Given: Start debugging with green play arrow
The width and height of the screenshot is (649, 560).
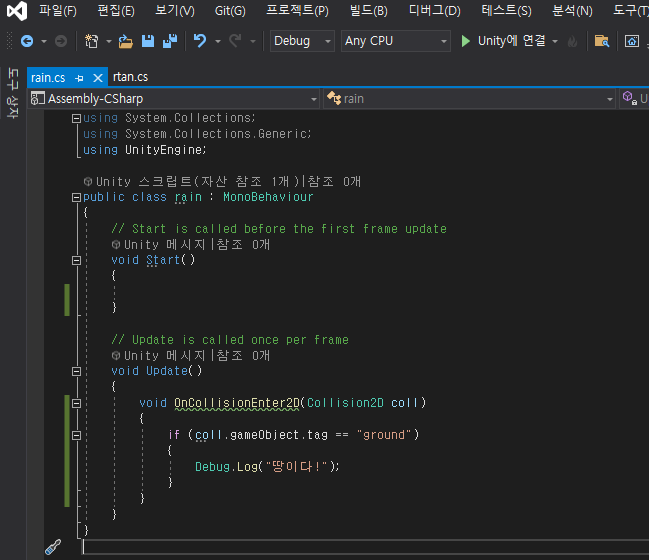Looking at the screenshot, I should tap(466, 41).
